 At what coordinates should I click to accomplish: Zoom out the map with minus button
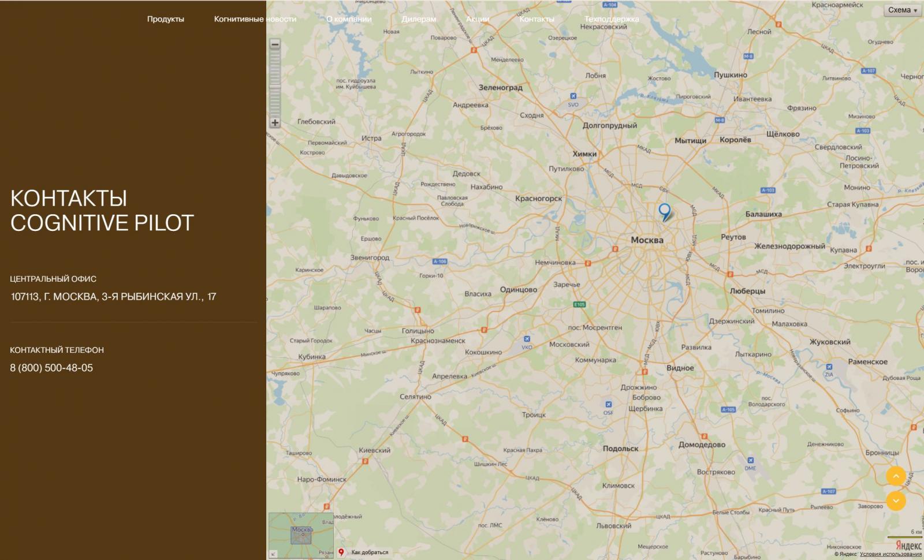pos(275,44)
